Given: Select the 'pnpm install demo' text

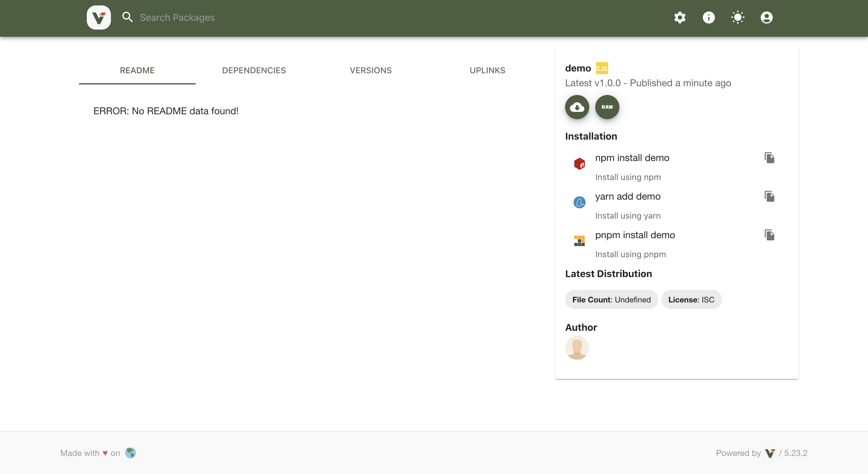Looking at the screenshot, I should pyautogui.click(x=635, y=235).
